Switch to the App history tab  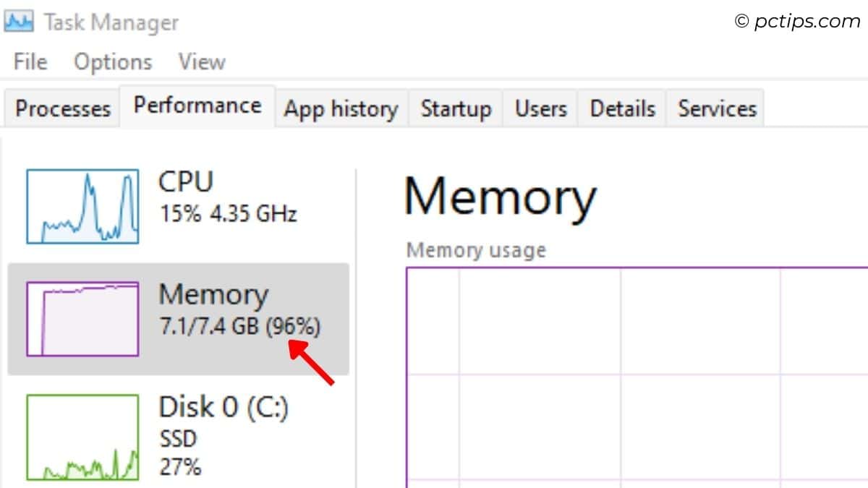tap(341, 108)
